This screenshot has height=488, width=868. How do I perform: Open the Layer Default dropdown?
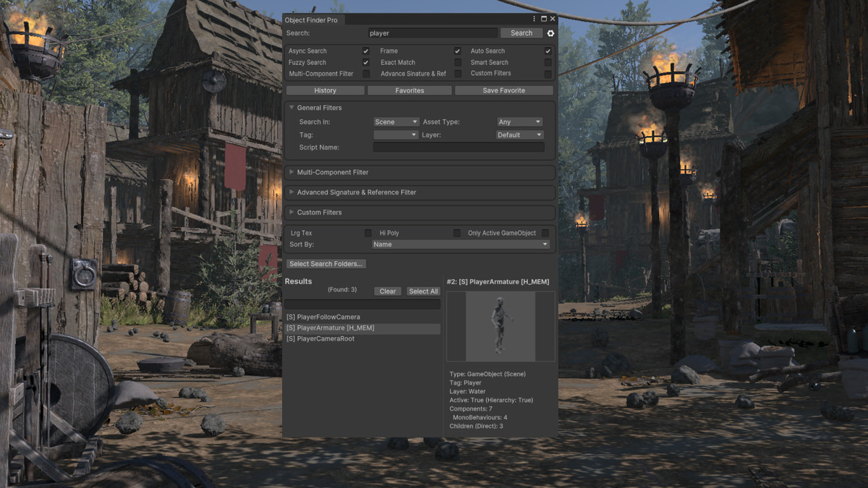click(x=519, y=134)
